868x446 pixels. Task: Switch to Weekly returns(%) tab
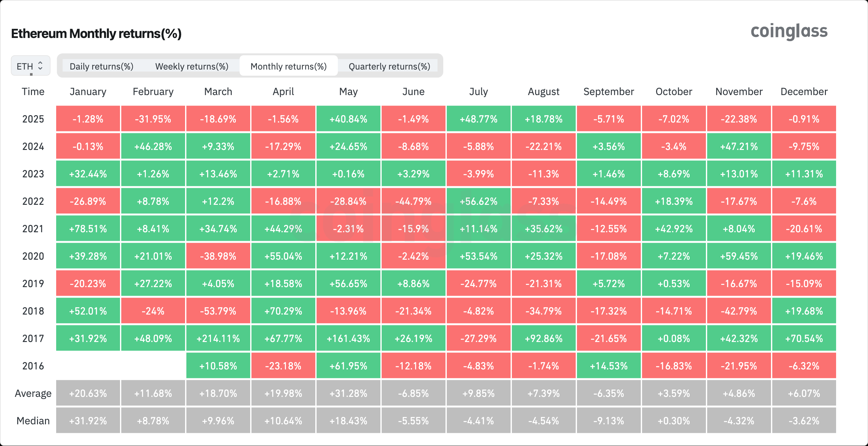click(x=192, y=66)
